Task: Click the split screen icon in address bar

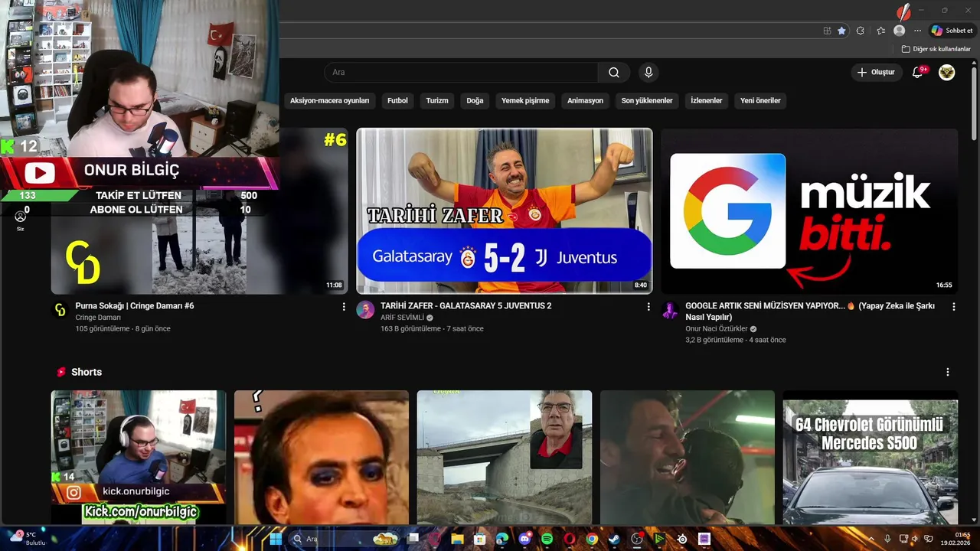Action: (x=827, y=31)
